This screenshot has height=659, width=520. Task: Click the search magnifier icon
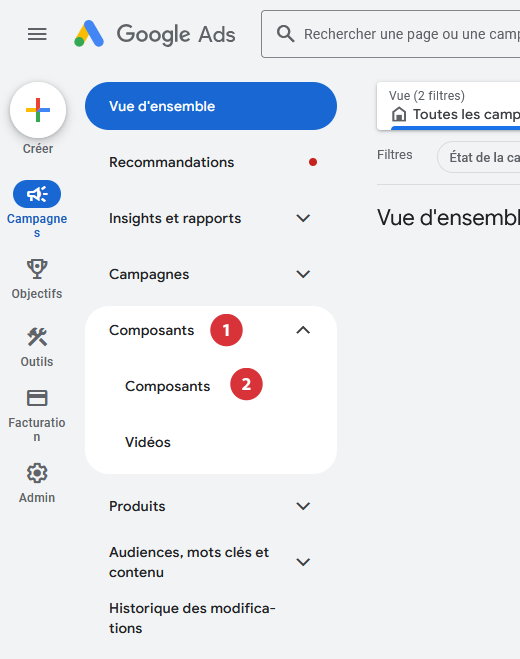click(x=285, y=34)
